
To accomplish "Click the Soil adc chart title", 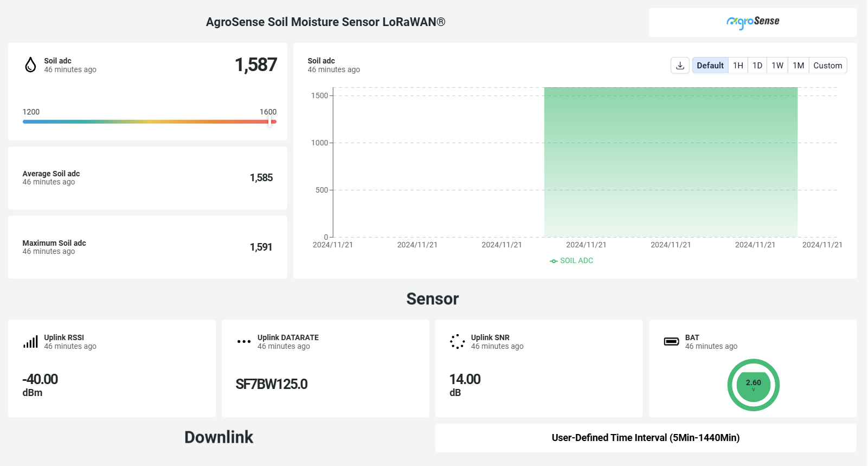I will tap(321, 61).
